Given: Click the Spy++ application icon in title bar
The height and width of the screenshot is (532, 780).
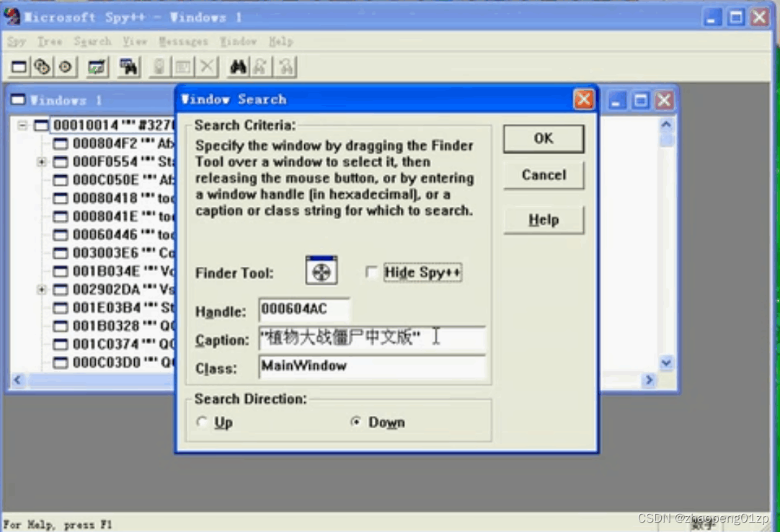Looking at the screenshot, I should coord(12,17).
